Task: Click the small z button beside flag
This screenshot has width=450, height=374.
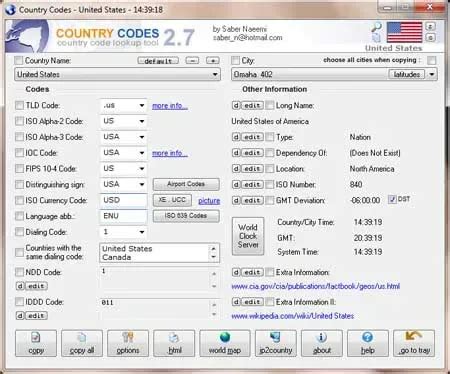Action: click(430, 26)
